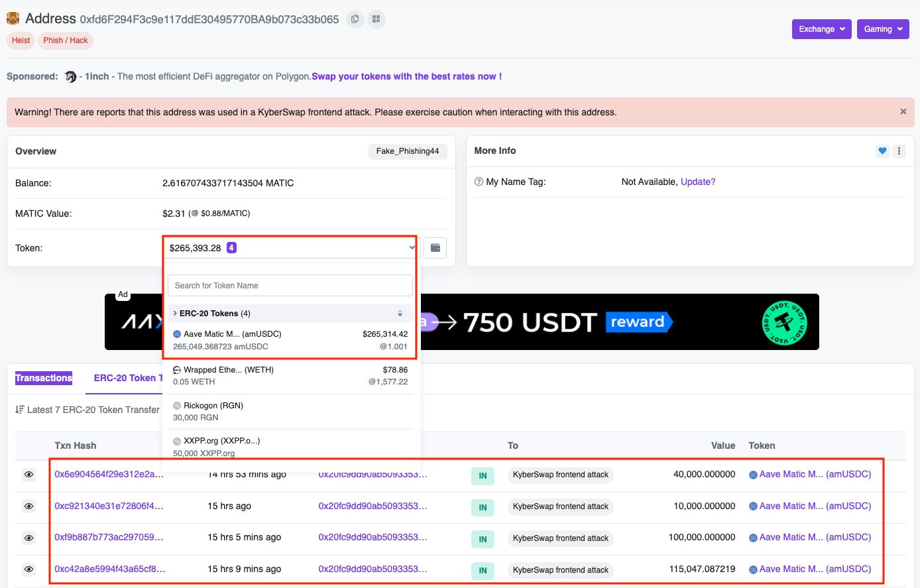Sort the ERC-20 Tokens list
920x588 pixels.
click(400, 314)
